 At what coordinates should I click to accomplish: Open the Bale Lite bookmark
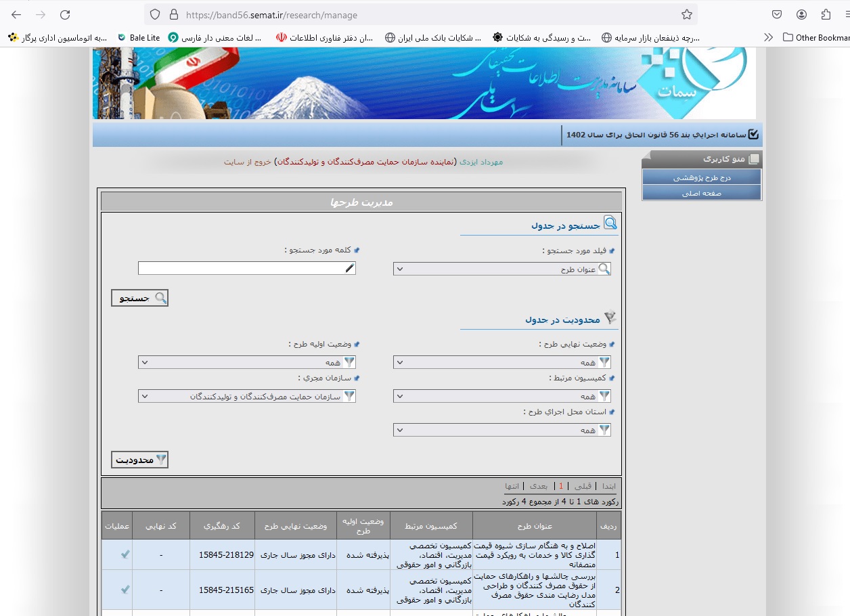click(x=138, y=38)
